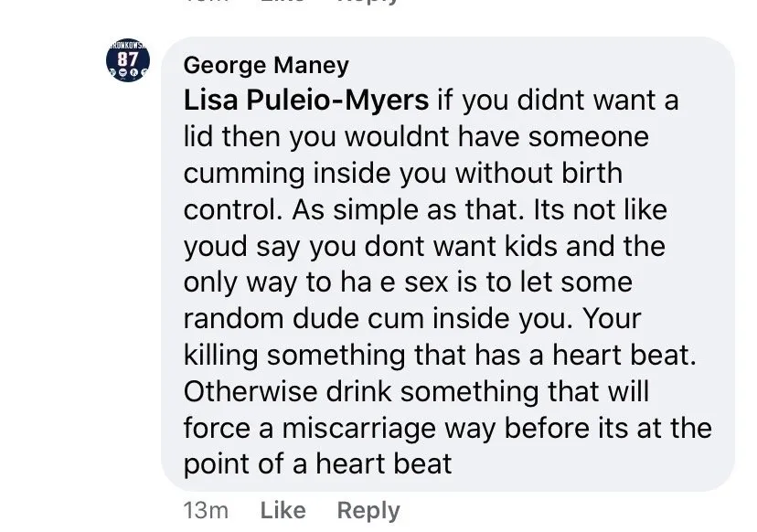Open the 13m comment timestamp
This screenshot has height=532, width=757.
click(x=206, y=510)
